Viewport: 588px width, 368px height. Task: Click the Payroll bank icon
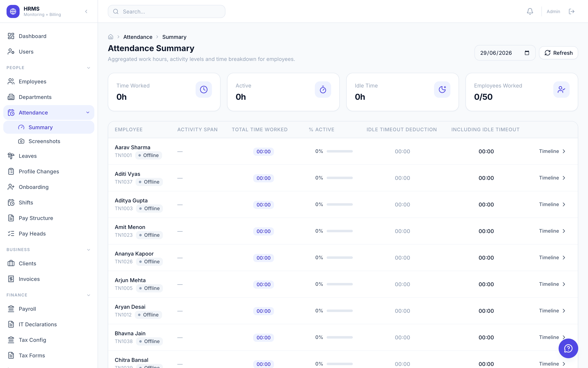pos(11,309)
